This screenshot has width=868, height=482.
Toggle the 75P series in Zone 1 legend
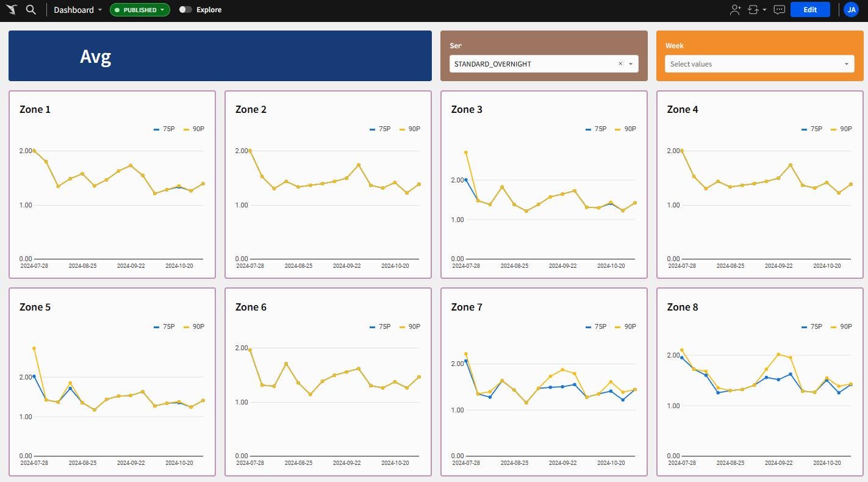tap(163, 129)
